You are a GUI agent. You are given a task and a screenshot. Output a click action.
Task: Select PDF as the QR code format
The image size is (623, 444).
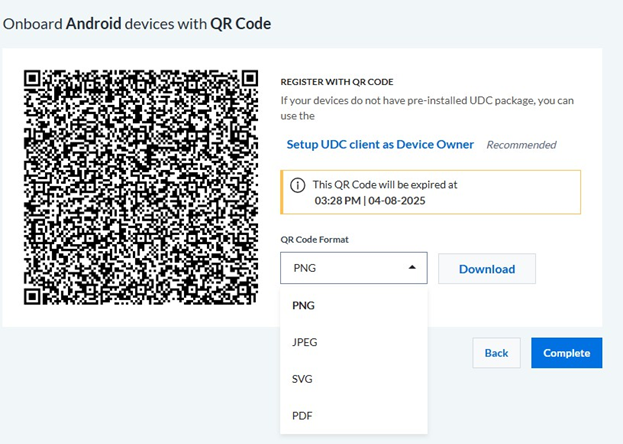pos(302,415)
